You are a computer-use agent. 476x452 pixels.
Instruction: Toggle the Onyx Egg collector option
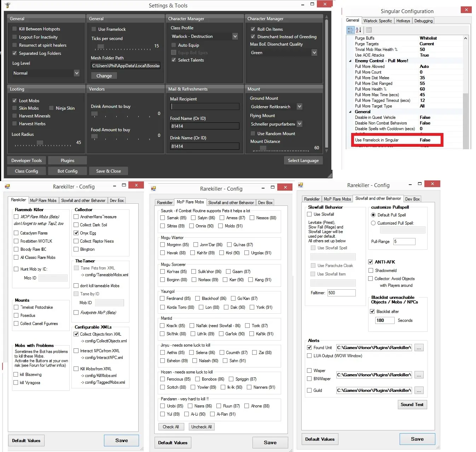click(x=76, y=233)
